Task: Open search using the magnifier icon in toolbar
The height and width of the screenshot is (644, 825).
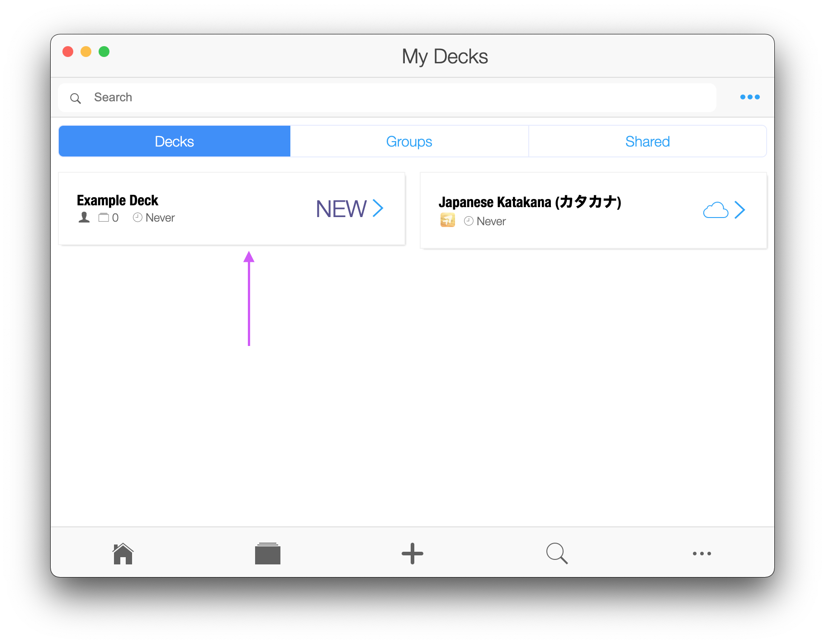Action: 557,553
